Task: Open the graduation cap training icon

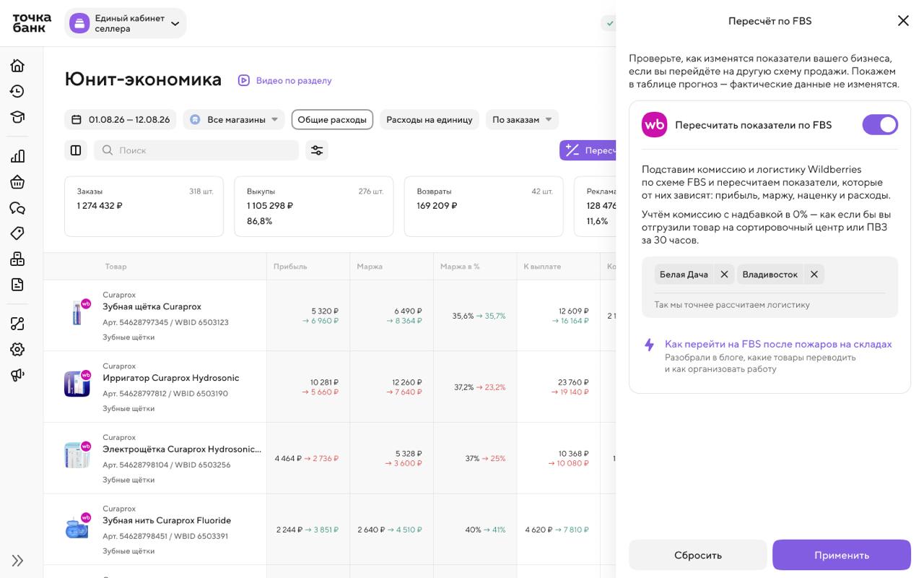Action: click(x=17, y=116)
